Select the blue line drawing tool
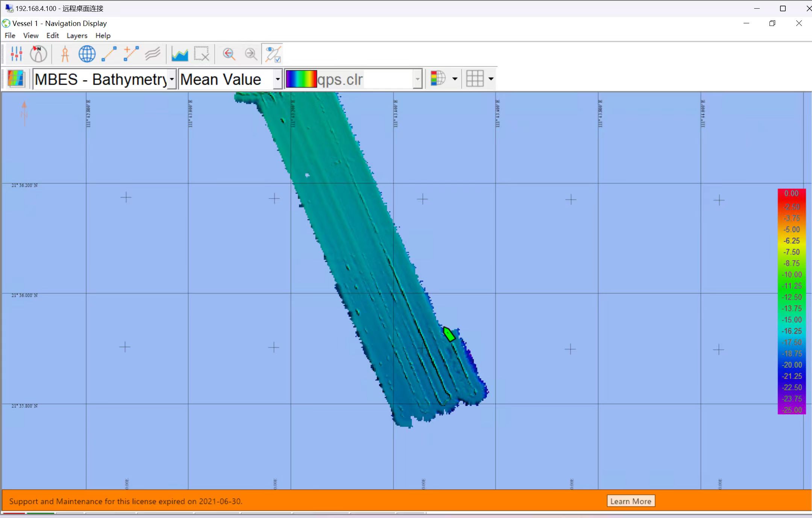812x518 pixels. [x=109, y=54]
